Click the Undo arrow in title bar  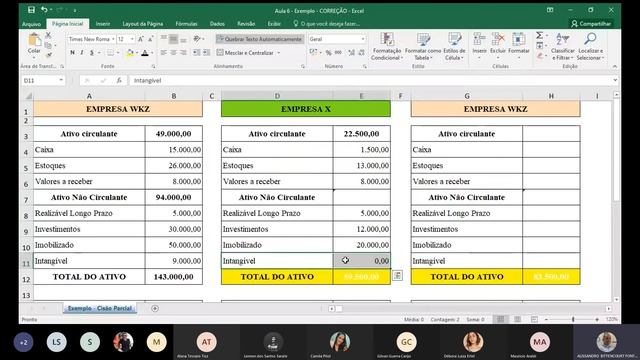pos(44,9)
